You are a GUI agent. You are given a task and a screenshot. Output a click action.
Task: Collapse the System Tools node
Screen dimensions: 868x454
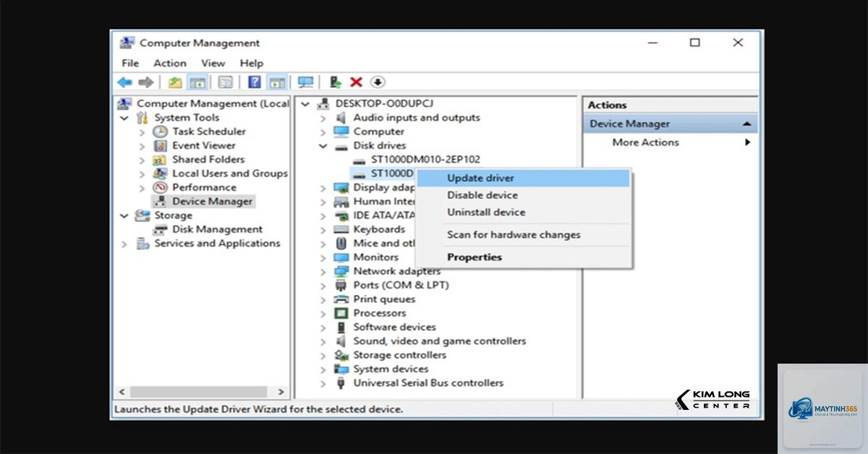pyautogui.click(x=124, y=118)
